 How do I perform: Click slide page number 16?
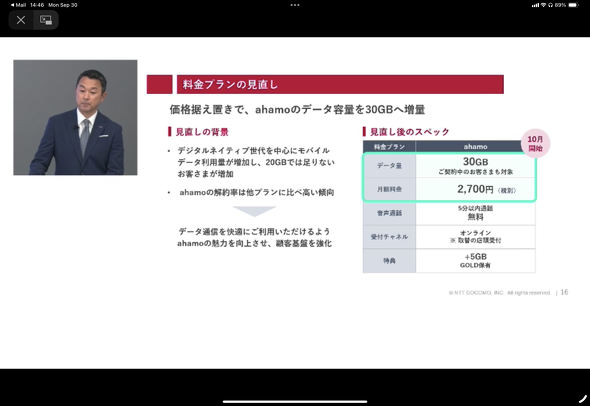pos(564,292)
